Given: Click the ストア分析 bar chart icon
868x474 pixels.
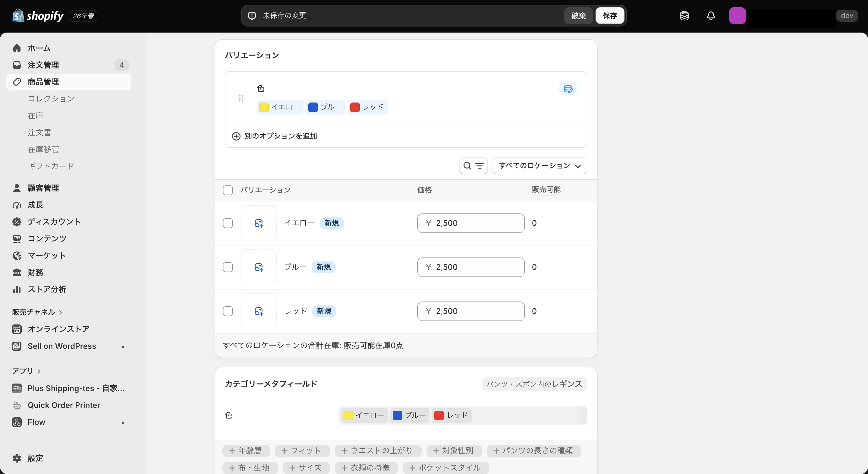Looking at the screenshot, I should (17, 289).
